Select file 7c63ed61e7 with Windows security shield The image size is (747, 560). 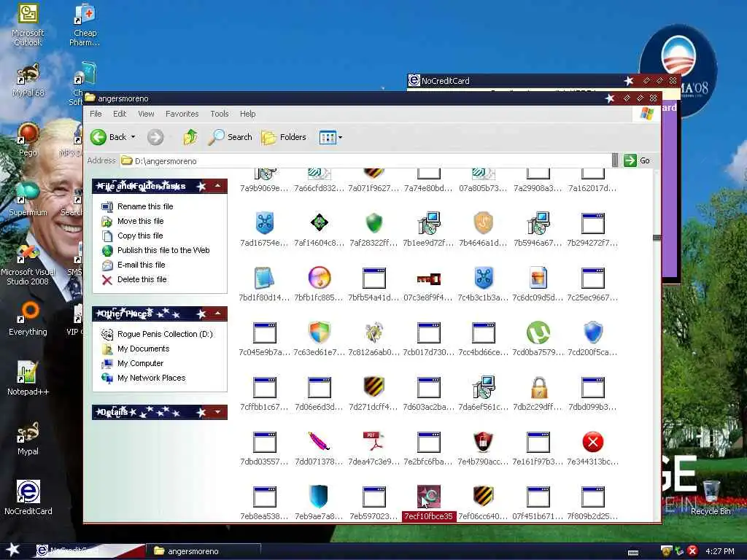tap(320, 339)
